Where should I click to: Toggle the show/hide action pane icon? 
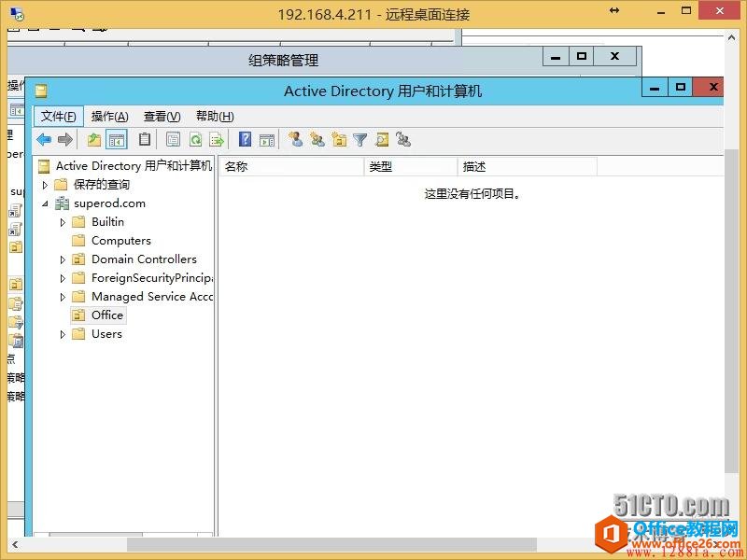(267, 140)
